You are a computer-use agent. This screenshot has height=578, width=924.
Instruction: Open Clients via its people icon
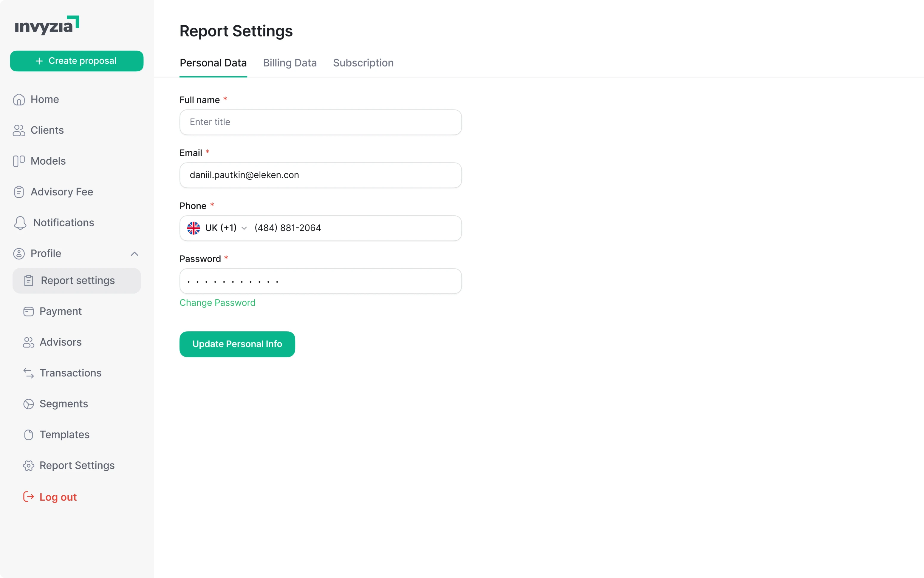click(x=19, y=130)
